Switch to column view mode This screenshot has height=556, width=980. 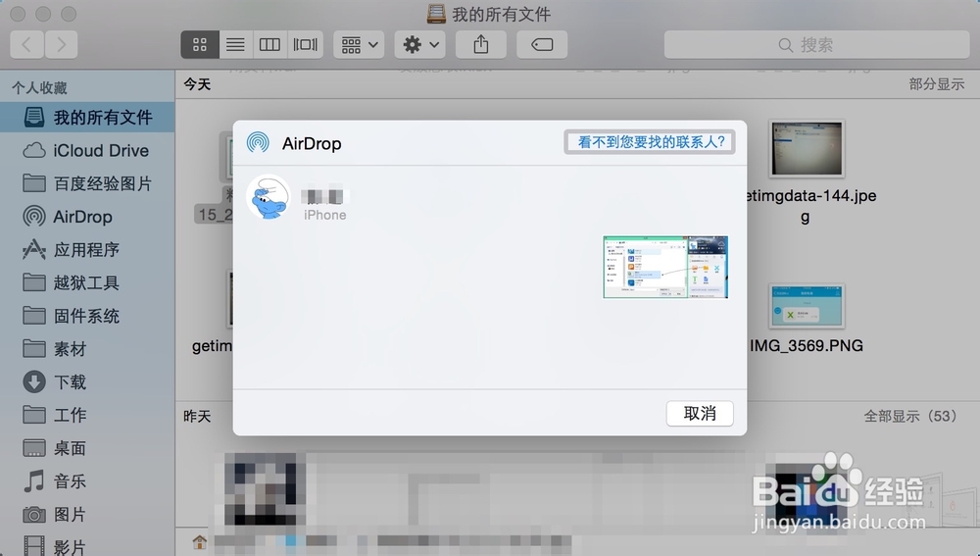click(x=270, y=44)
